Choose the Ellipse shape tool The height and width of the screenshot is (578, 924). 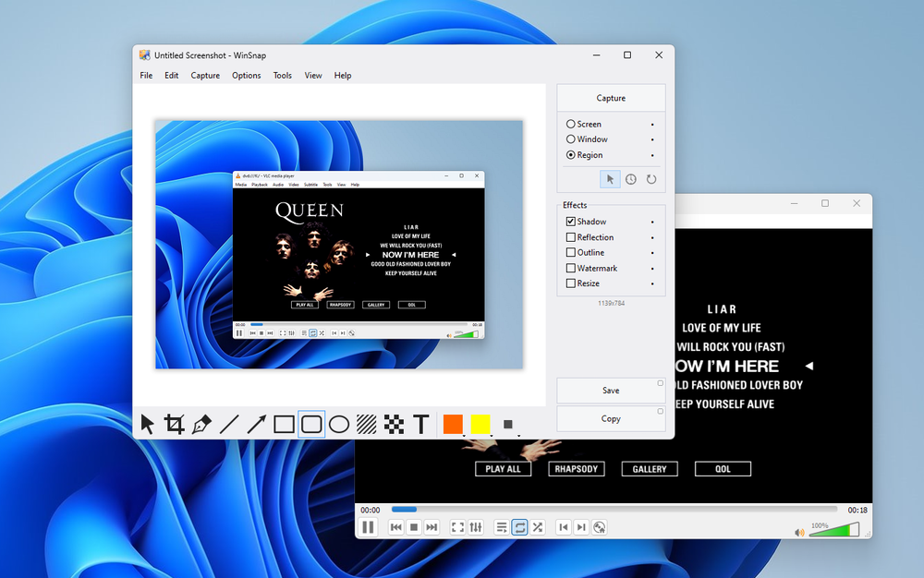coord(339,425)
